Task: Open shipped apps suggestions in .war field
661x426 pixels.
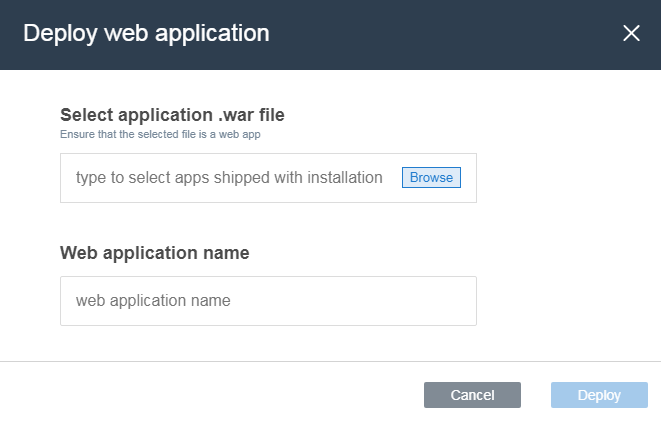Action: click(229, 177)
